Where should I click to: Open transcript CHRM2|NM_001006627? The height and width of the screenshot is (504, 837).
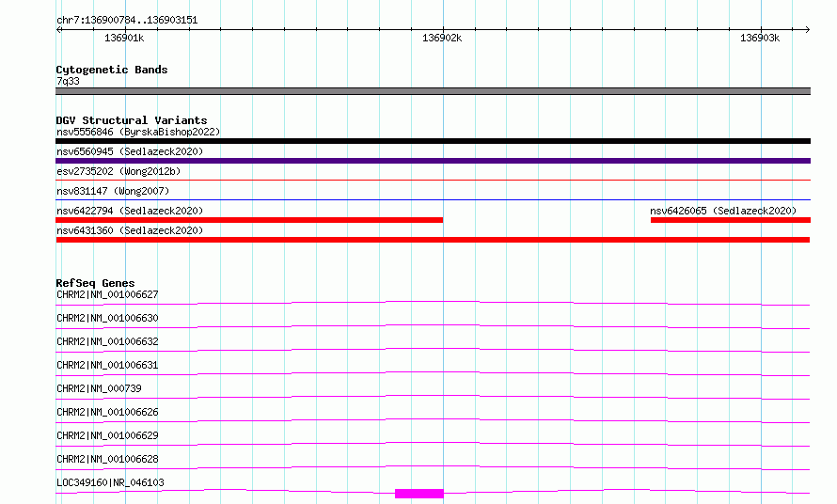pyautogui.click(x=107, y=294)
